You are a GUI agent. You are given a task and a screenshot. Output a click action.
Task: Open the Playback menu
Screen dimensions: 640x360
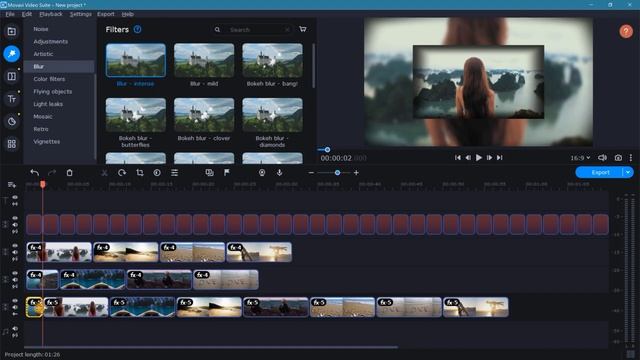click(51, 14)
